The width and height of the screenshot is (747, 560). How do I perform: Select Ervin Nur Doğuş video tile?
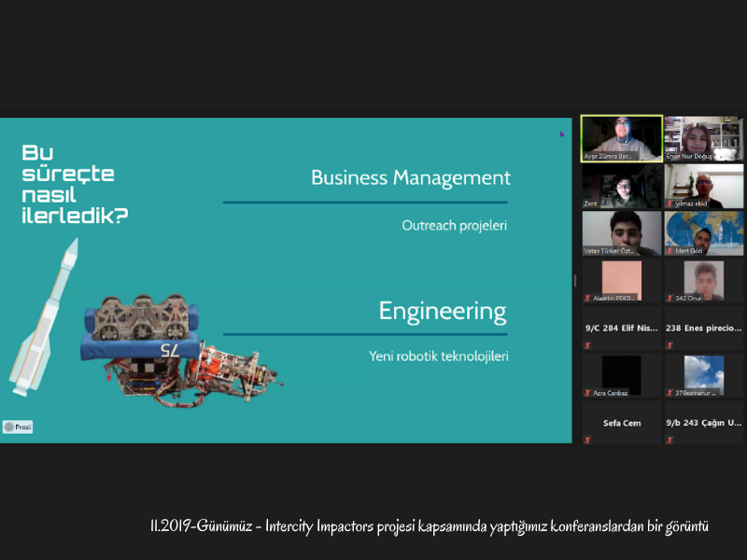coord(703,137)
